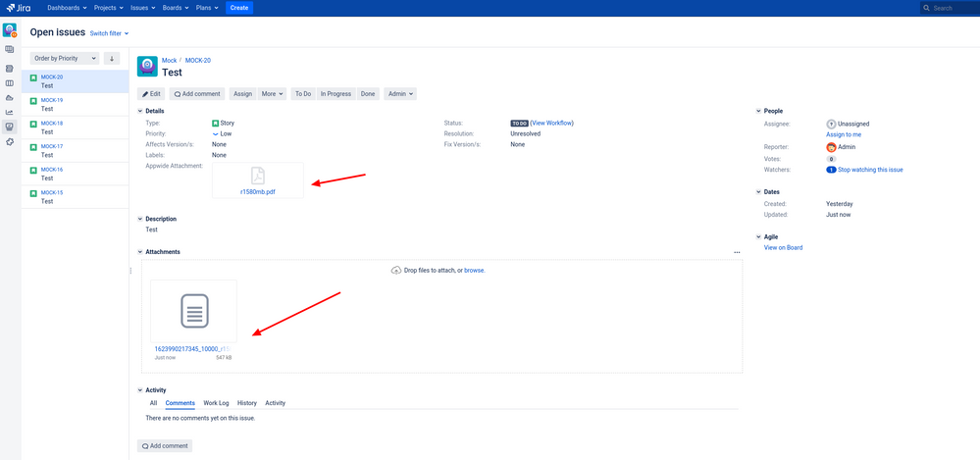
Task: Open the Add-ons puzzle icon in sidebar
Action: 10,141
